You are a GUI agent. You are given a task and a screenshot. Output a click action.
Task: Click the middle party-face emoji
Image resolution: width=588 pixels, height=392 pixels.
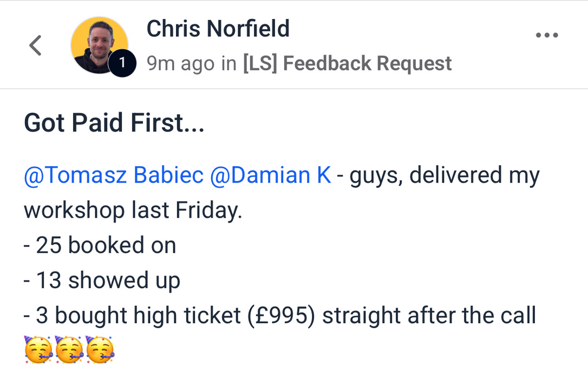[69, 349]
